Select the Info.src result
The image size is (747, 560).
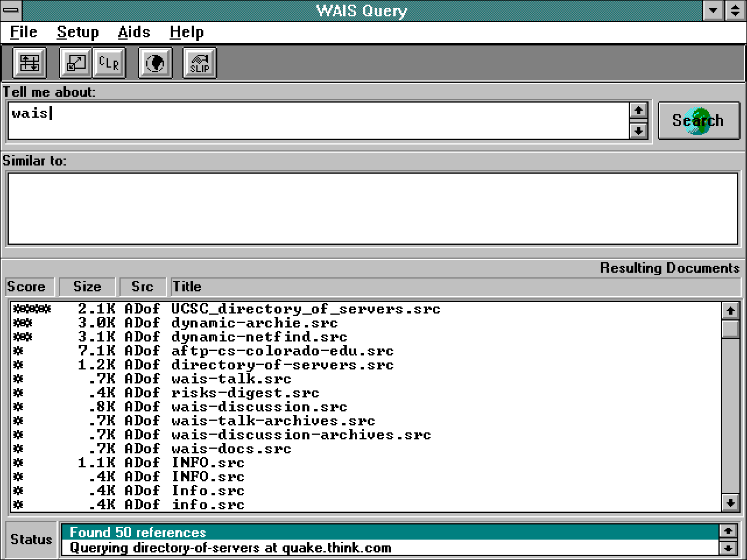tap(366, 491)
